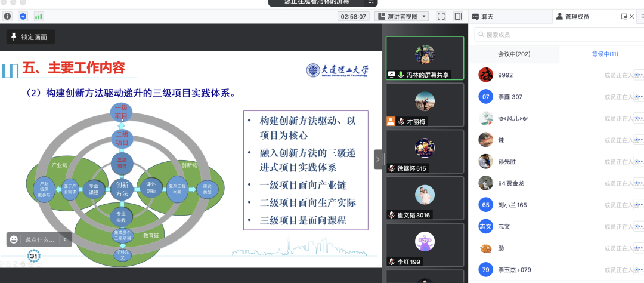Enter full screen mode

pyautogui.click(x=441, y=17)
